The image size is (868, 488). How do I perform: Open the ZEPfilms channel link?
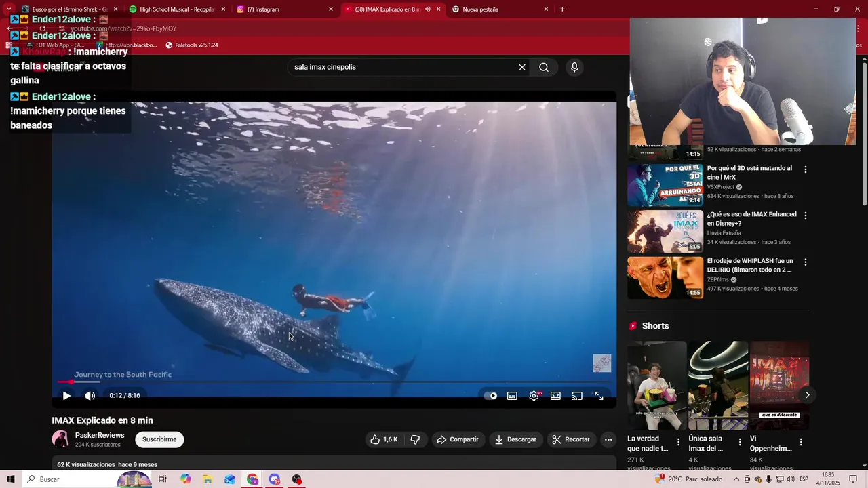718,279
